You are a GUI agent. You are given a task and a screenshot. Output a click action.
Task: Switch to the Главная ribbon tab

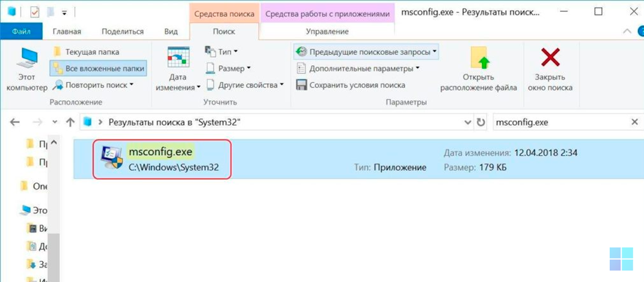point(67,32)
